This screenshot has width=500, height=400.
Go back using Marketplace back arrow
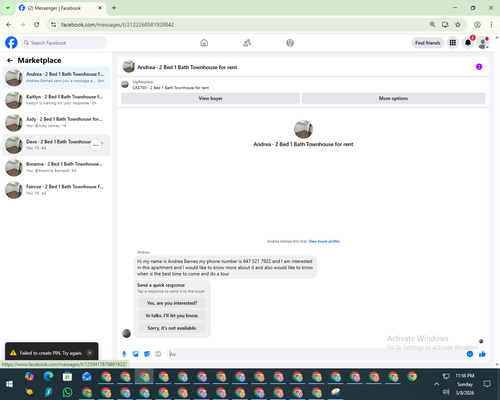(10, 60)
